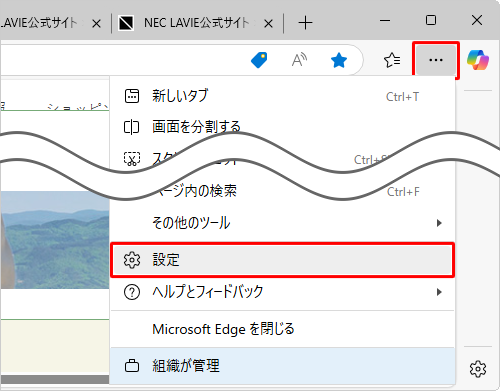Click the sidebar settings gear icon
Viewport: 500px width, 391px height.
[x=478, y=369]
